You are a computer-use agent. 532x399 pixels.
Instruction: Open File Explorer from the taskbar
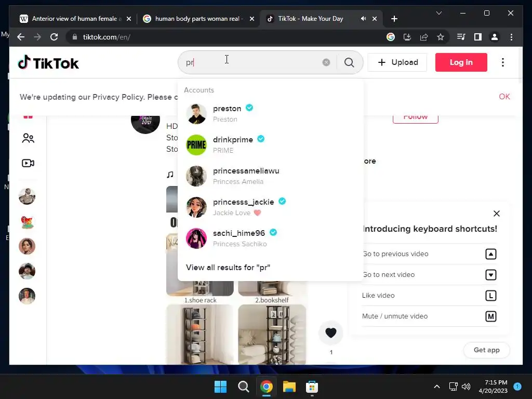tap(289, 387)
